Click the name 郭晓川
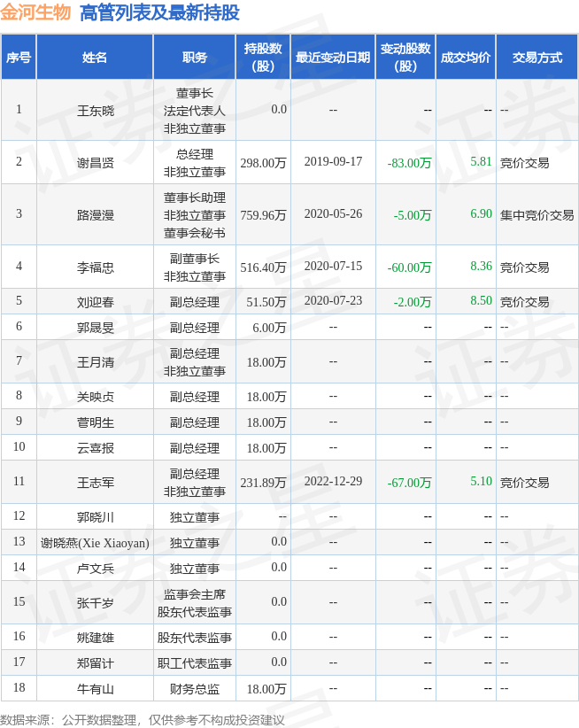Screen dimensions: 579x728 point(95,516)
